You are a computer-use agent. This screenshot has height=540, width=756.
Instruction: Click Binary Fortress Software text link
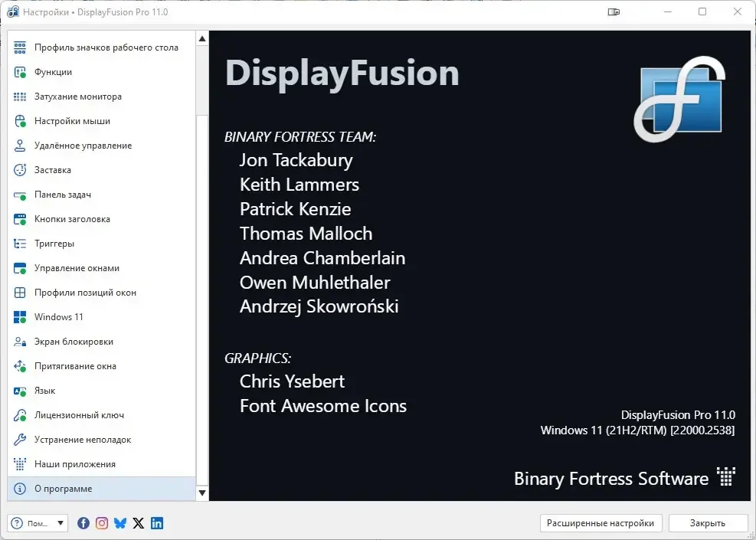[611, 478]
